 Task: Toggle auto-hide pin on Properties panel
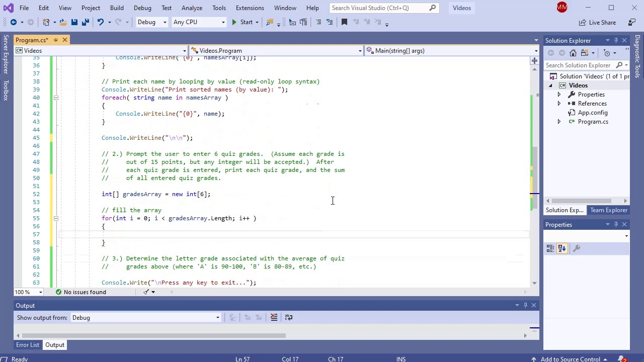(616, 225)
